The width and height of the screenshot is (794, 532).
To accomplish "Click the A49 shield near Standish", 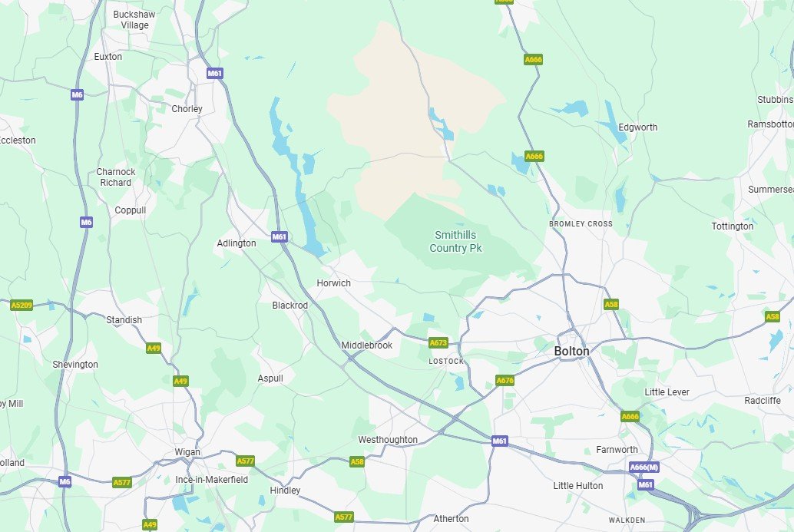I will [154, 349].
